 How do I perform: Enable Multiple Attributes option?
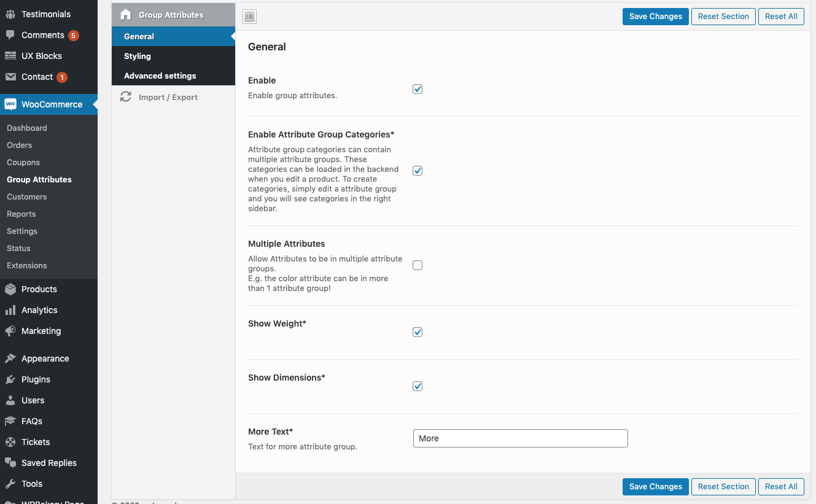pos(417,265)
